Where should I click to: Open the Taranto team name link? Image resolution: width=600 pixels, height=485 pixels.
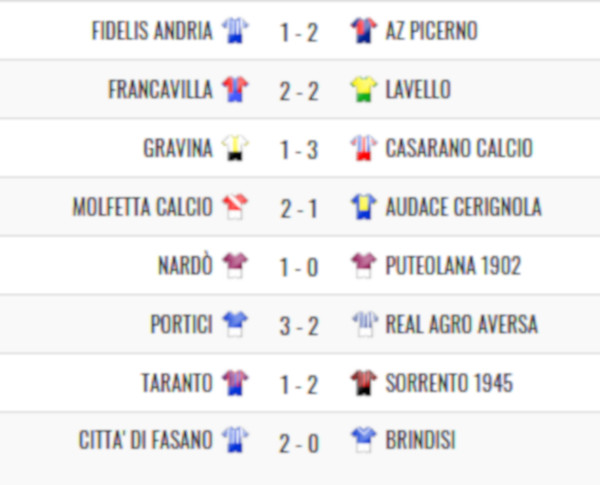[177, 382]
